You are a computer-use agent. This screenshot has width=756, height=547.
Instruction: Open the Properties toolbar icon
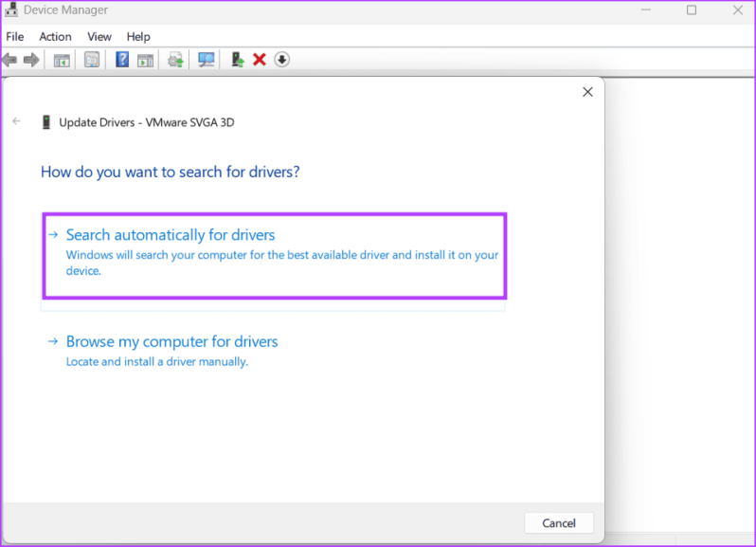tap(92, 60)
